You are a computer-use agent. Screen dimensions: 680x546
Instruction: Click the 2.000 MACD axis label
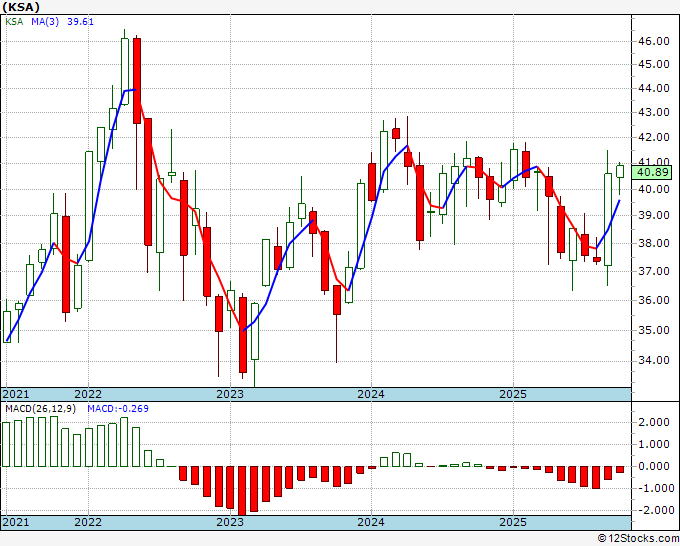tap(657, 422)
